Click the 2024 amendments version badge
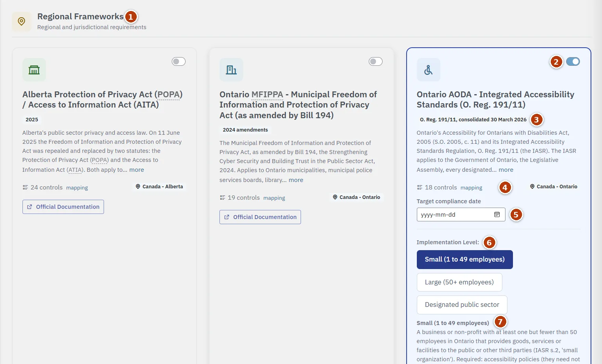Screen dimensions: 602x364 (x=245, y=130)
